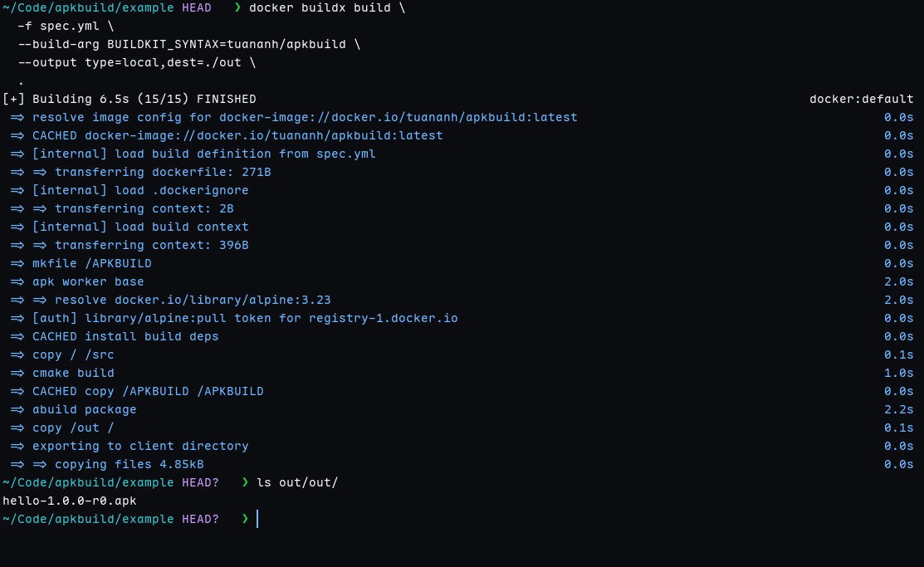Viewport: 924px width, 567px height.
Task: Click the prompt chevron before "ls out/out/"
Action: point(245,483)
